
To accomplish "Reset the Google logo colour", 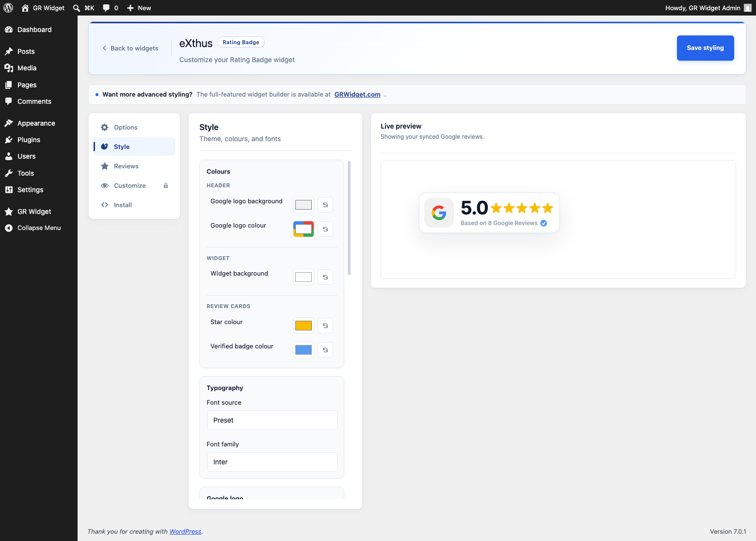I will pyautogui.click(x=325, y=229).
